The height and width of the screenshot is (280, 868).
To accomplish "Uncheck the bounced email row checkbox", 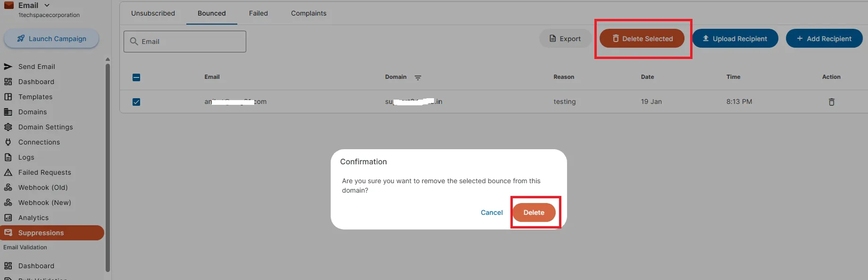I will pos(136,102).
